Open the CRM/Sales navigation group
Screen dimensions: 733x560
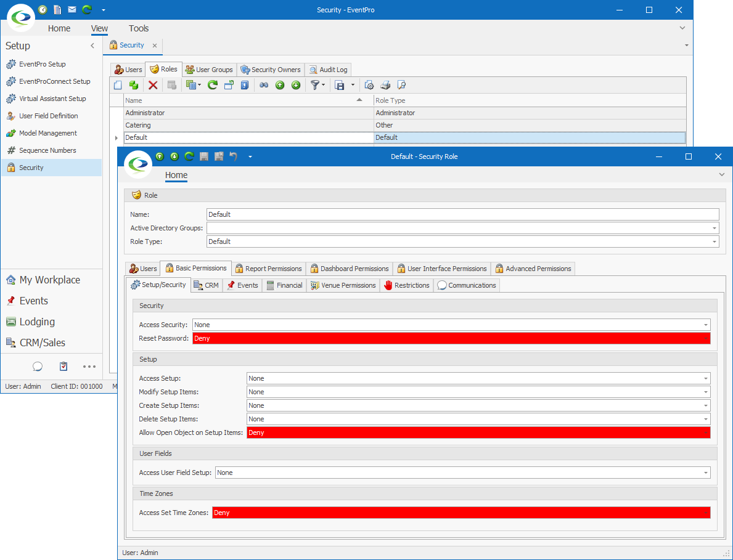[51, 343]
